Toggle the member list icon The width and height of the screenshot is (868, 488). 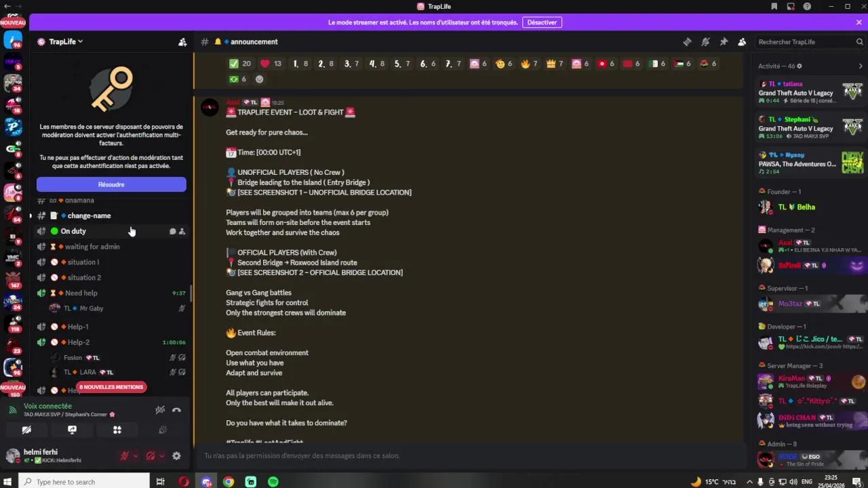(742, 42)
